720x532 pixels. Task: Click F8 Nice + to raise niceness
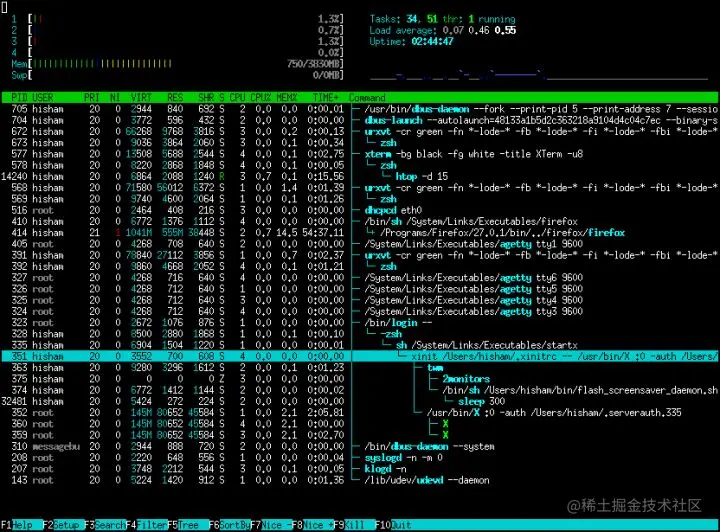click(312, 525)
